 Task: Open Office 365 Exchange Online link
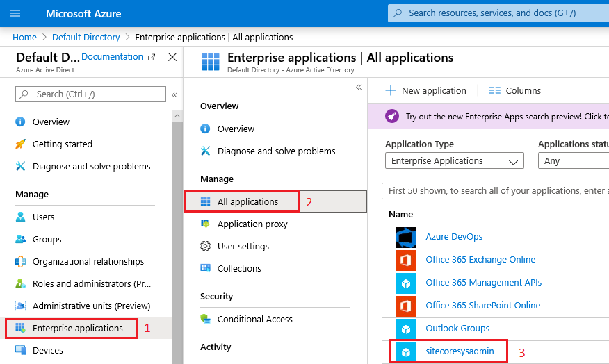480,260
